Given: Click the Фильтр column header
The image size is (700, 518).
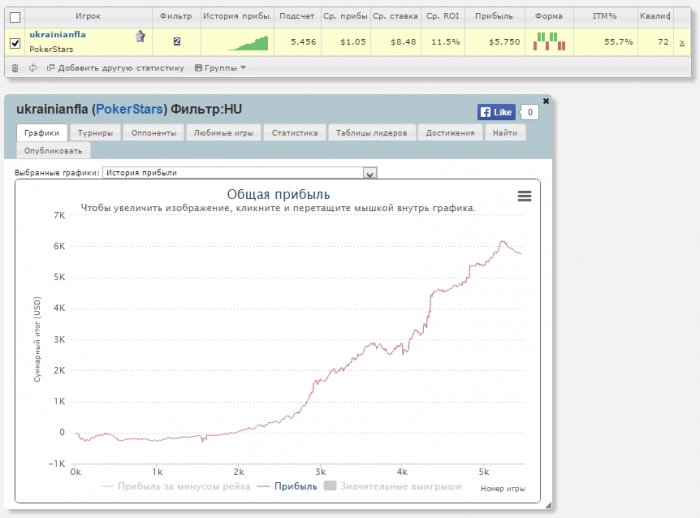Looking at the screenshot, I should (176, 16).
